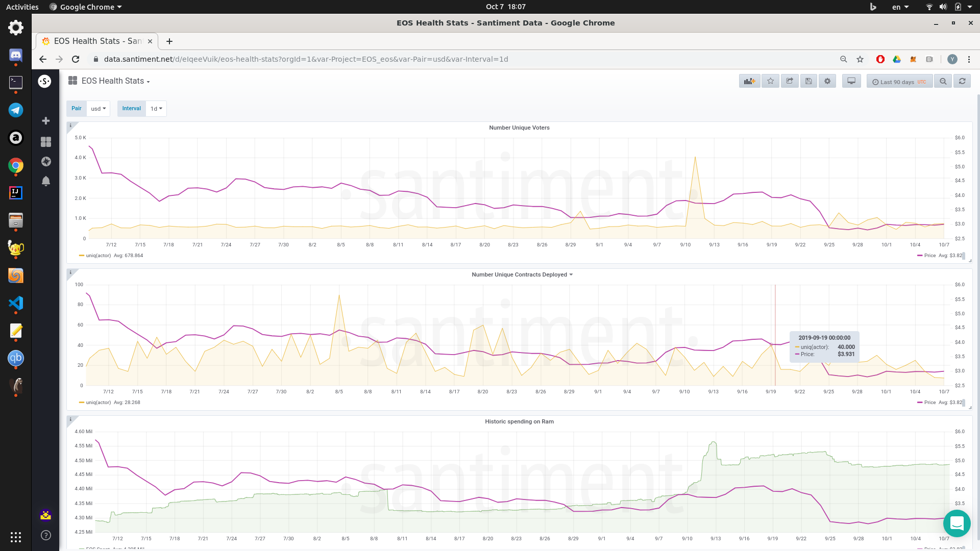The image size is (980, 551).
Task: Select the 'Interval' tab
Action: point(130,108)
